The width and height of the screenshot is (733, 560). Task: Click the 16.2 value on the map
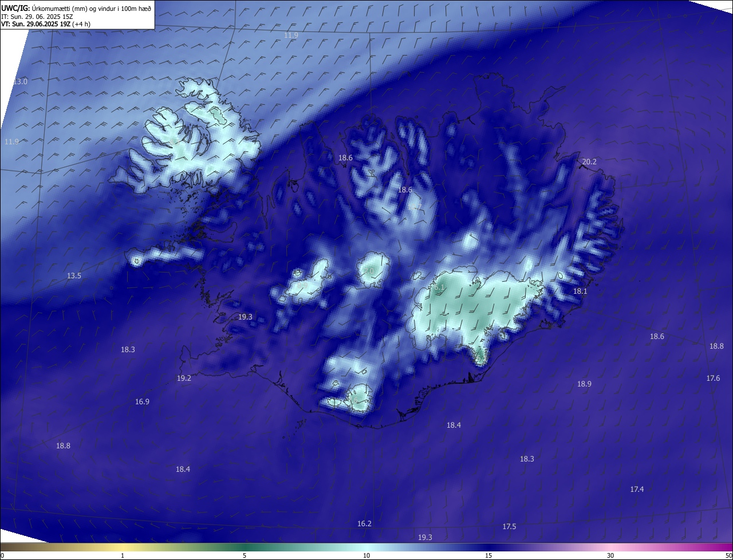[x=364, y=524]
